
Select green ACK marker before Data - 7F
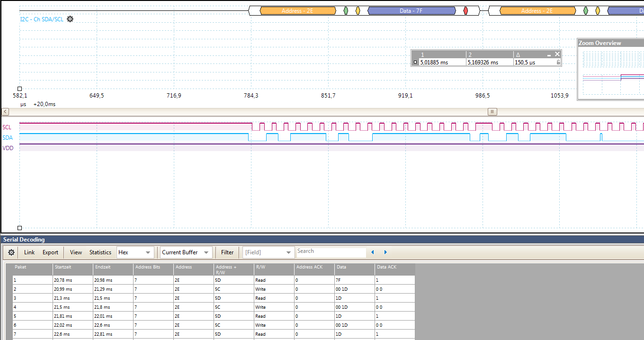pos(346,10)
